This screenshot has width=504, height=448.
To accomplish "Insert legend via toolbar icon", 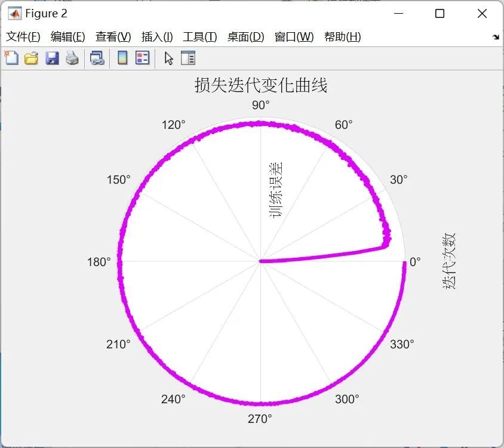I will (142, 58).
